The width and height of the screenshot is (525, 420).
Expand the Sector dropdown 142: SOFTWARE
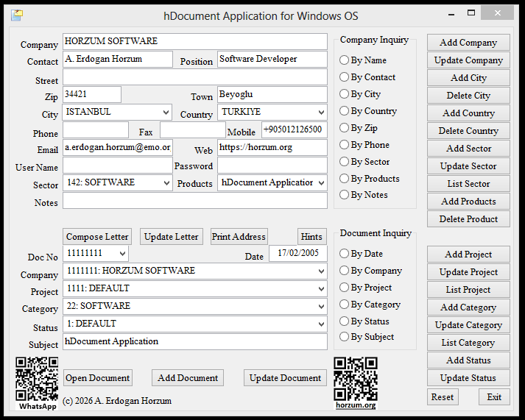click(165, 183)
